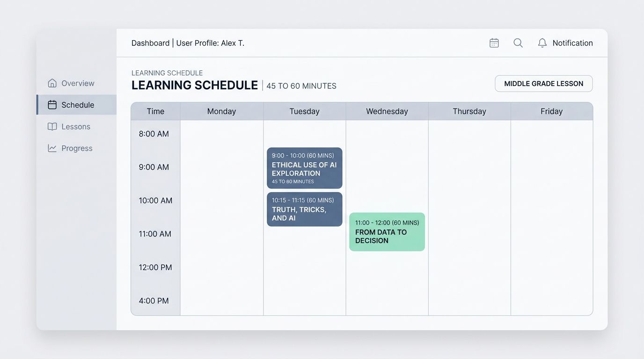
Task: Open Ethical Use of AI Exploration event
Action: pyautogui.click(x=305, y=168)
